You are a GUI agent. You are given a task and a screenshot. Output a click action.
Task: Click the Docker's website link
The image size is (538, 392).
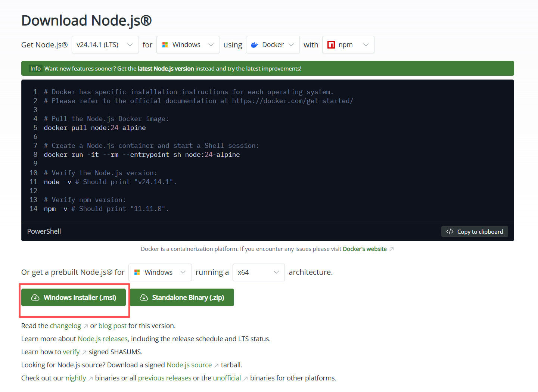[x=365, y=249]
